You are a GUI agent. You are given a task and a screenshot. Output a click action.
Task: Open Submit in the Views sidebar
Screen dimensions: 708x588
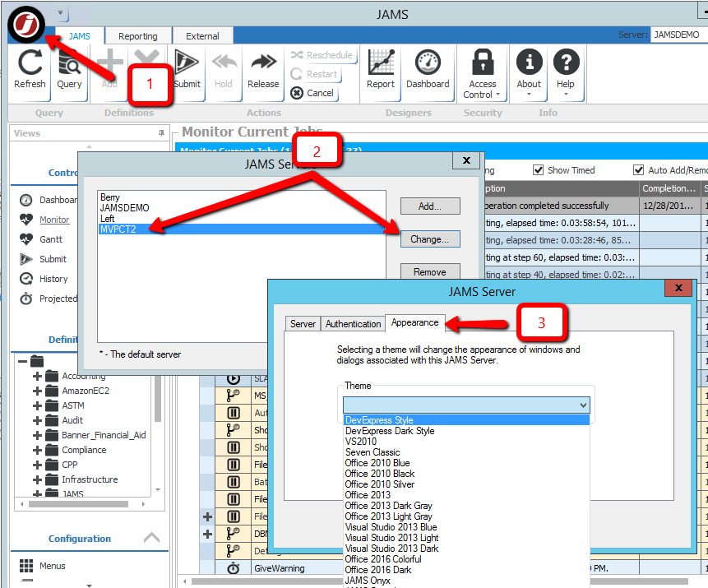44,259
